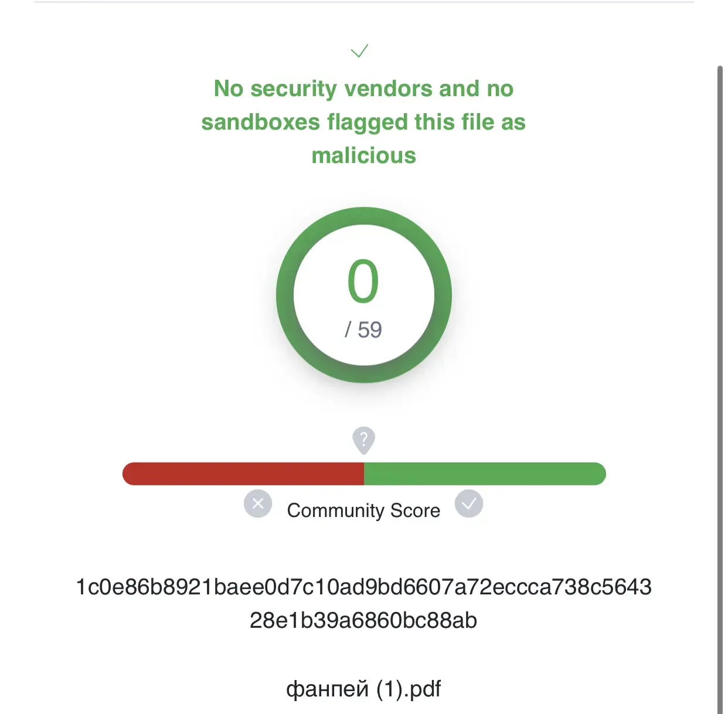The image size is (728, 714).
Task: Click the Community Score label
Action: tap(363, 511)
